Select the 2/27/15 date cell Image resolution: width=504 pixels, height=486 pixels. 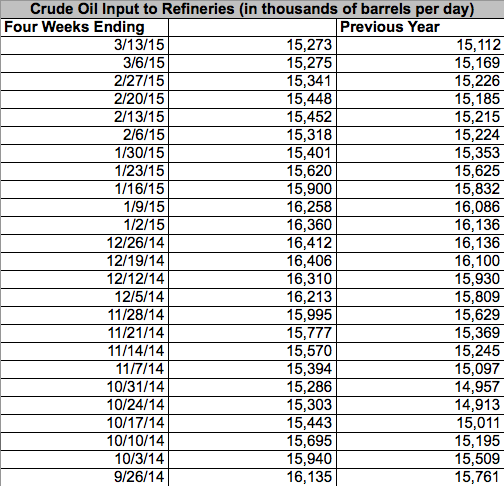(85, 81)
